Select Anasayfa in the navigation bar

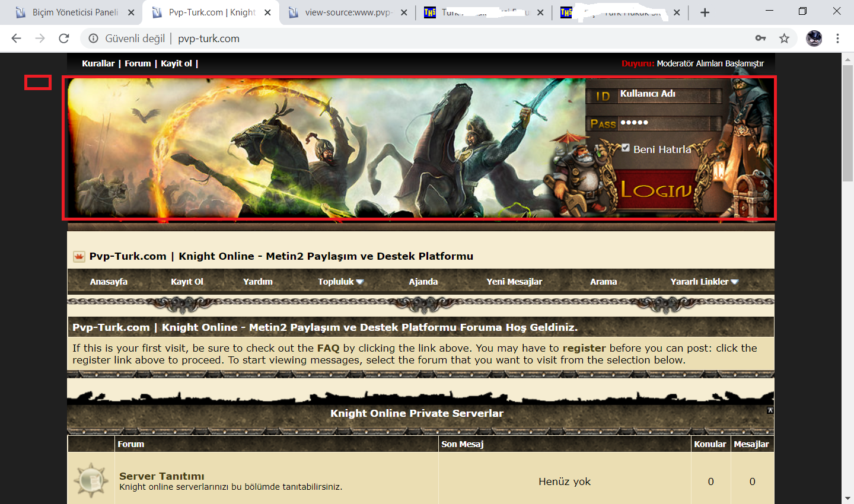(x=109, y=282)
